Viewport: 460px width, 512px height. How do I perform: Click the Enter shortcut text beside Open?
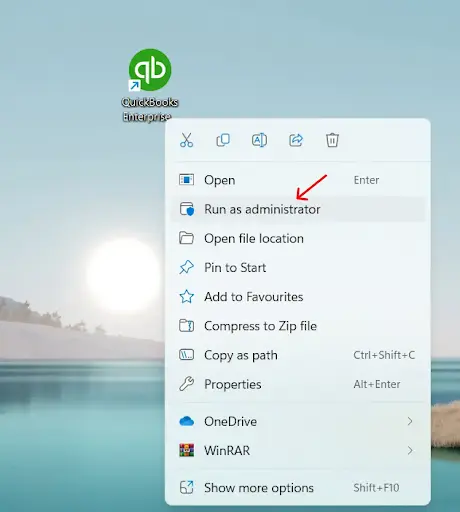[366, 180]
